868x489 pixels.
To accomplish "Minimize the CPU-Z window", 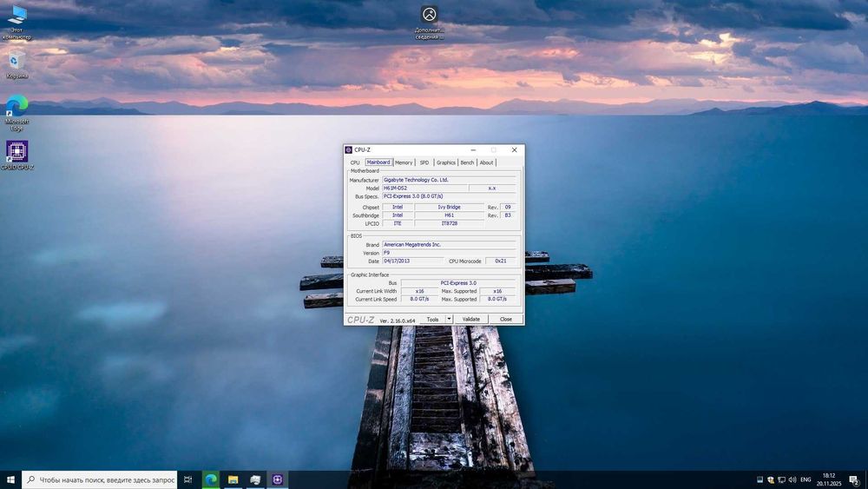I will click(x=473, y=150).
